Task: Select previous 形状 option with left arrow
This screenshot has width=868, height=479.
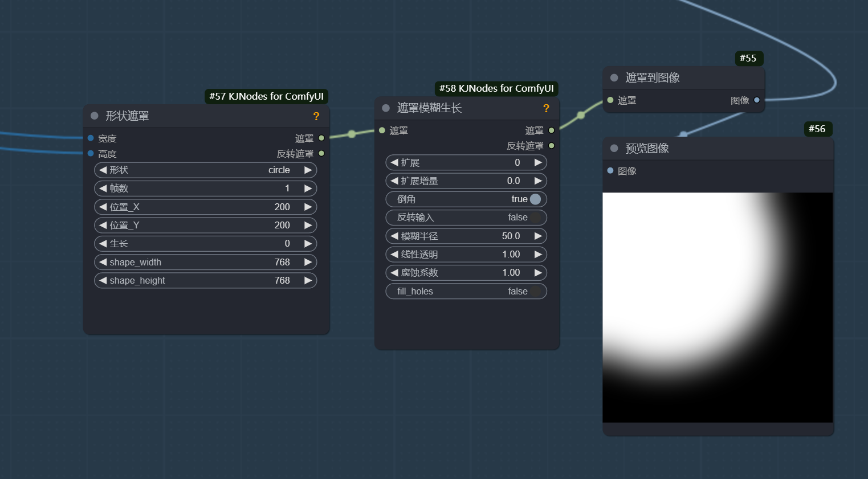Action: tap(103, 170)
